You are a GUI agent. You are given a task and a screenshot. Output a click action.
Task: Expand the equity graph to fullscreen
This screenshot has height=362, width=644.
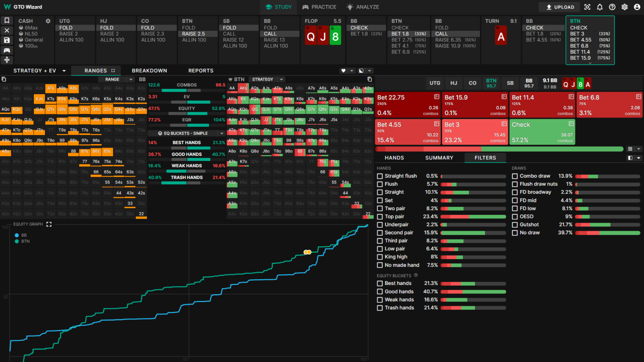tap(49, 224)
